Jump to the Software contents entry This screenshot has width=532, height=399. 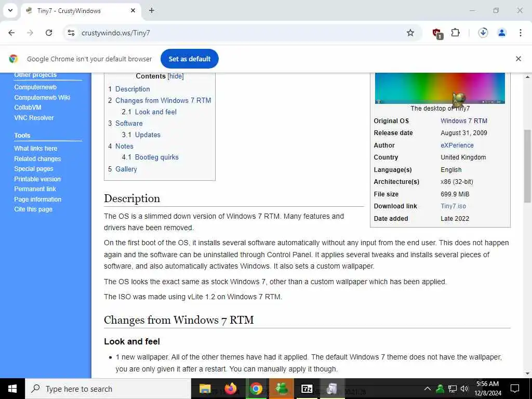[x=129, y=124]
